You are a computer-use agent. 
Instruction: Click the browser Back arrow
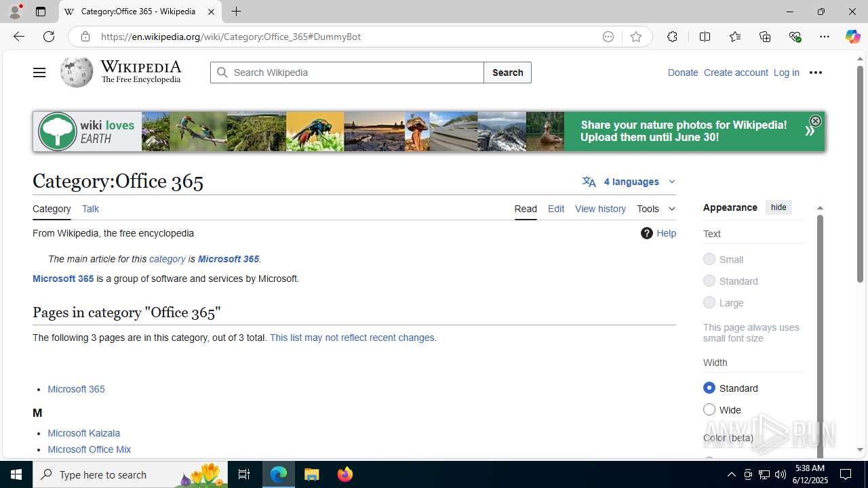(18, 37)
